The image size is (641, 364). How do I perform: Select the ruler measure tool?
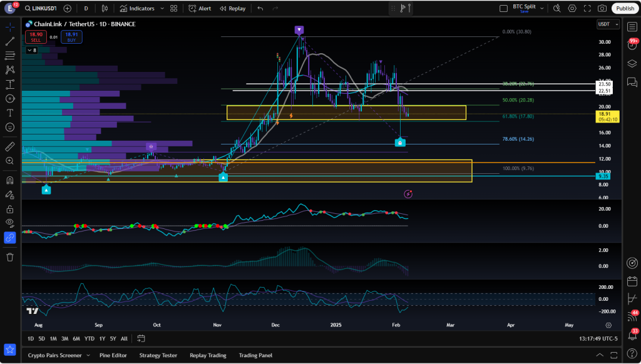coord(10,146)
